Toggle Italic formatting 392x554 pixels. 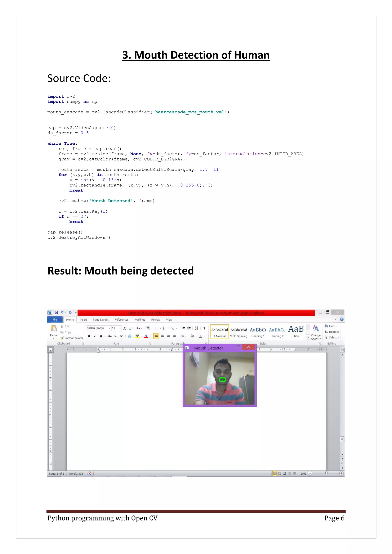point(95,336)
